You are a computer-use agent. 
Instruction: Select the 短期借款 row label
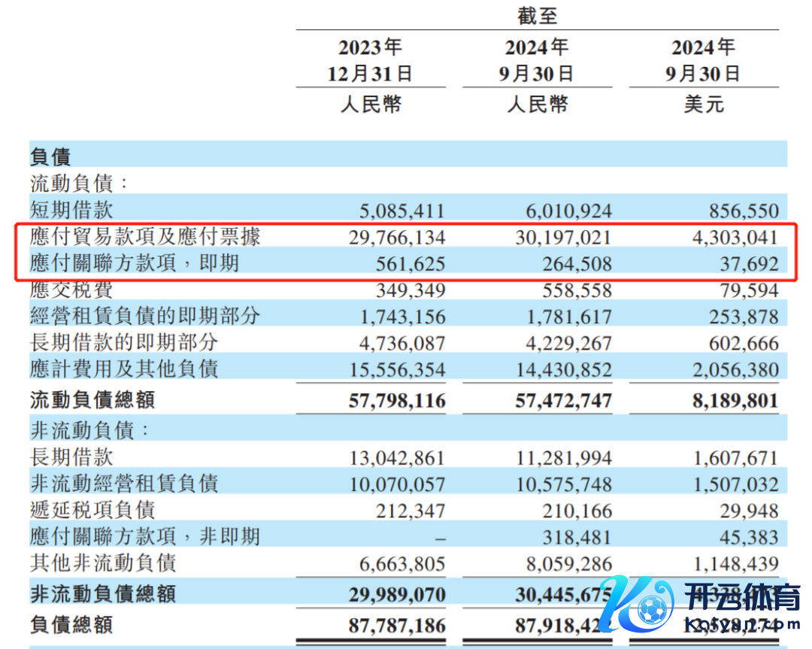pos(71,209)
